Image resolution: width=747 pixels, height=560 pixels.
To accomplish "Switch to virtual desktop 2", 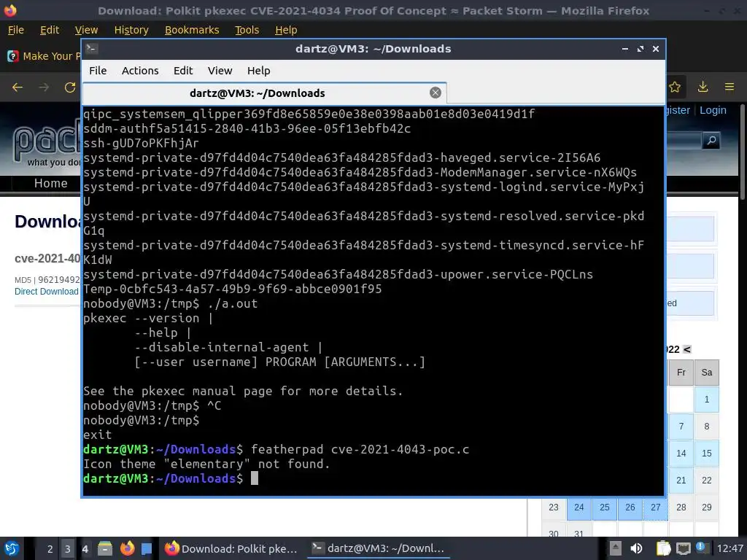I will [50, 549].
